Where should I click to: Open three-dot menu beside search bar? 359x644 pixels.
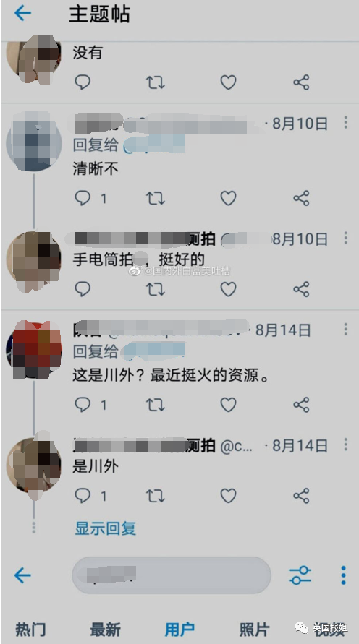[x=343, y=575]
